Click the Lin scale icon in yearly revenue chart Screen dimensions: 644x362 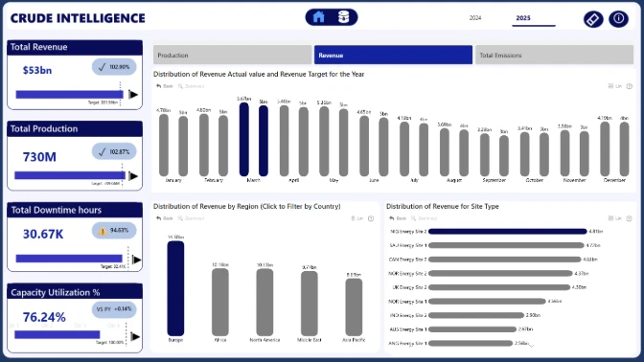click(x=615, y=86)
